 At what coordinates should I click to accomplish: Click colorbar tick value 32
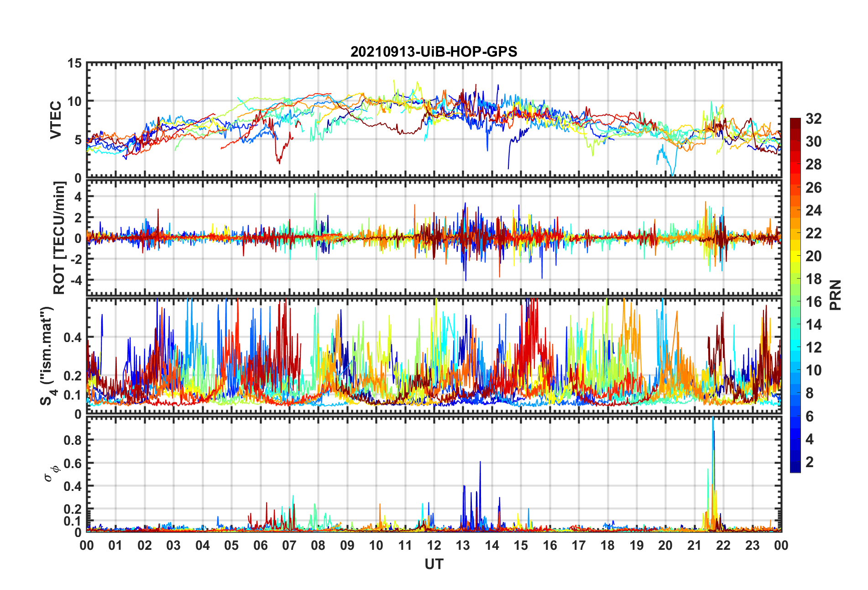pyautogui.click(x=813, y=119)
